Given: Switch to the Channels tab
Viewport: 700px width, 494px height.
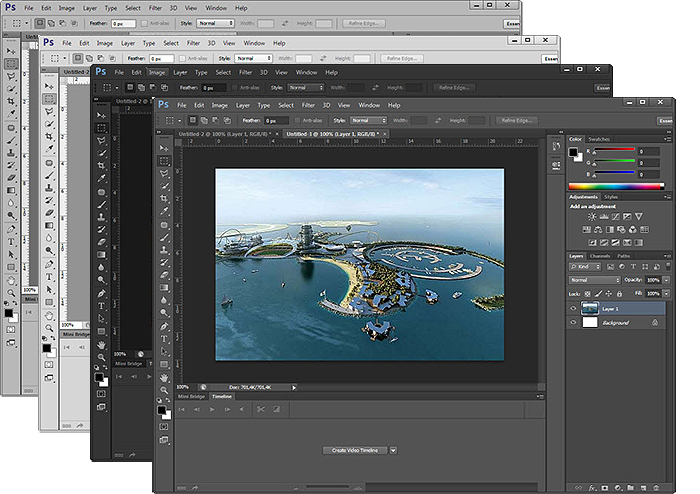Looking at the screenshot, I should 600,256.
